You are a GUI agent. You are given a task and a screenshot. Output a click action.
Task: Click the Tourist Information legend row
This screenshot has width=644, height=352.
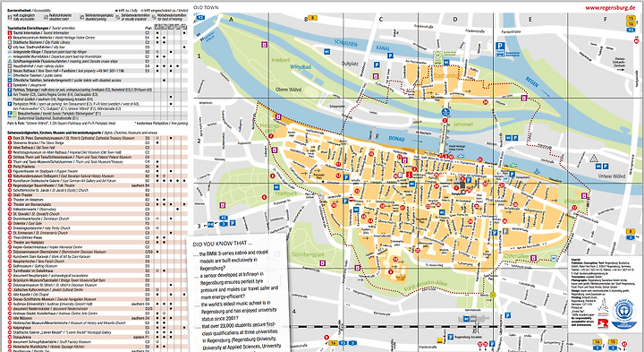[x=97, y=32]
